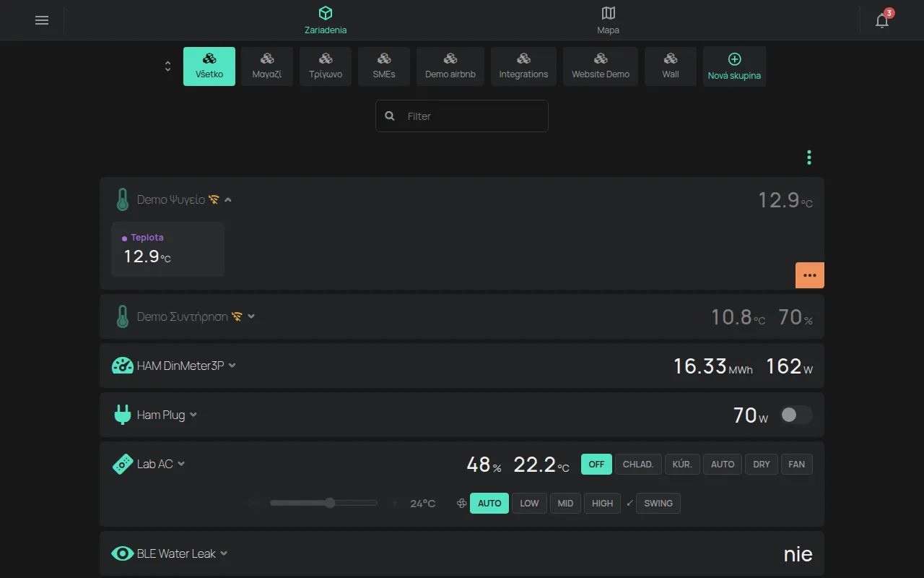
Task: Expand the Lab AC device
Action: tap(181, 464)
